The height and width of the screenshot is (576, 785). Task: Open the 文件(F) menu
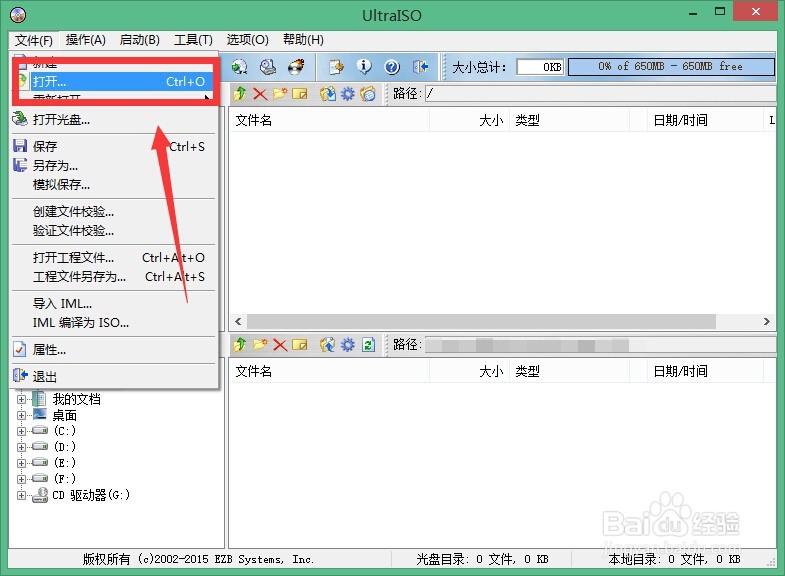click(x=34, y=40)
